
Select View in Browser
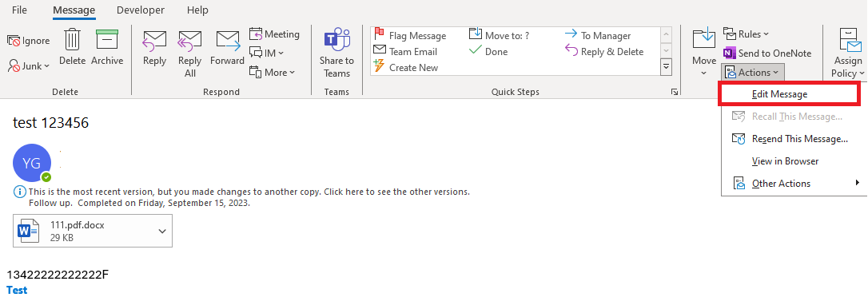(x=794, y=161)
